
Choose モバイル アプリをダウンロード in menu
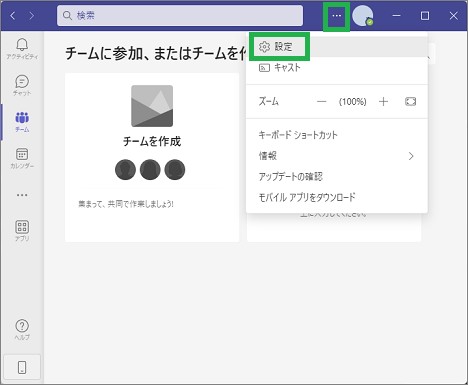(337, 197)
